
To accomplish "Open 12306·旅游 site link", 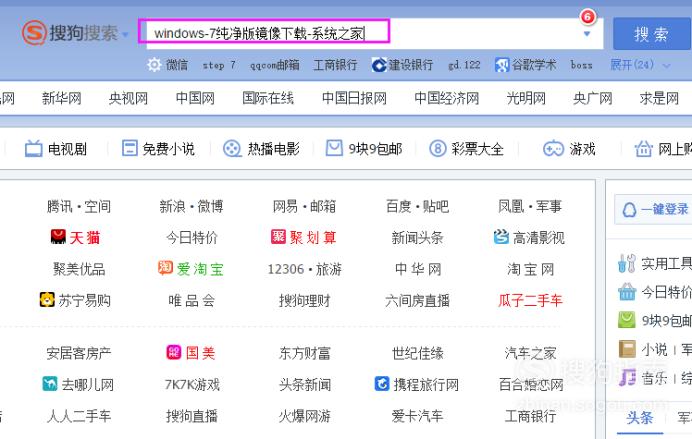I will 305,269.
